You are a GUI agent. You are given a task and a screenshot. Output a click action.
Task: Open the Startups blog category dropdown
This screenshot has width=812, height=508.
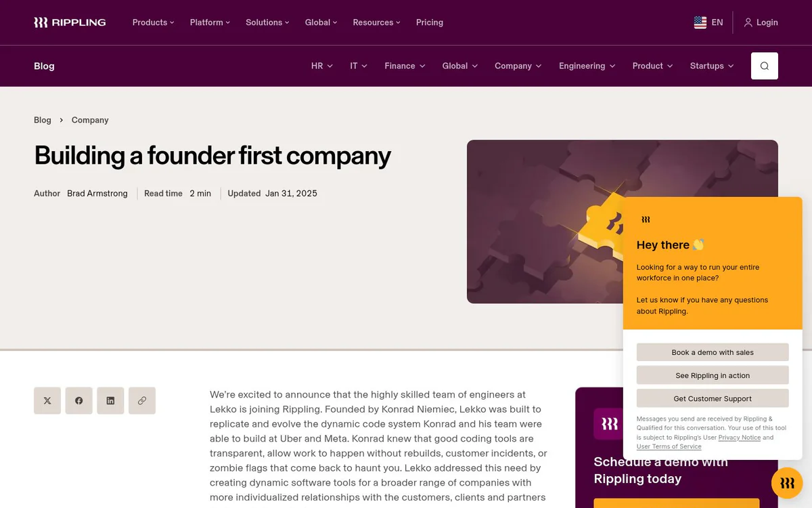click(x=712, y=66)
